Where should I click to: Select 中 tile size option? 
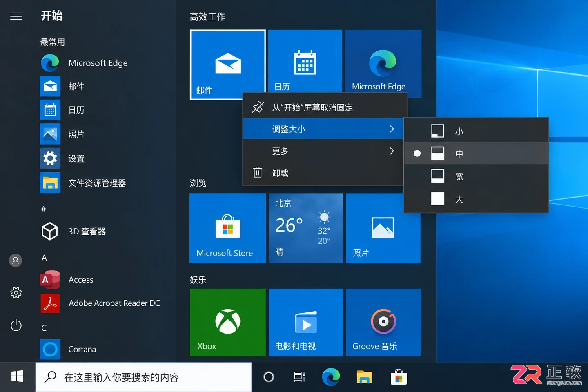coord(476,154)
